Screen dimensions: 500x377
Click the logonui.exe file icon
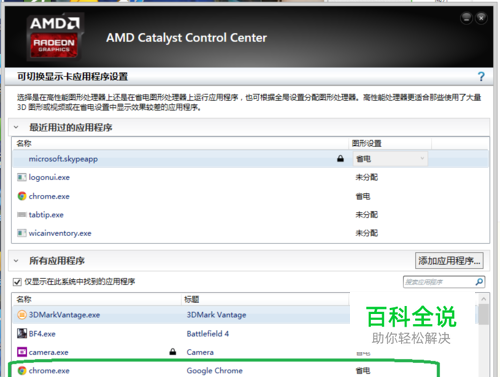[x=22, y=177]
